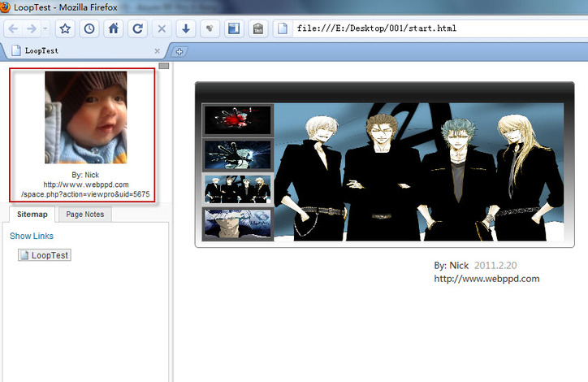Reload the page with refresh icon
Image resolution: width=588 pixels, height=382 pixels.
137,28
